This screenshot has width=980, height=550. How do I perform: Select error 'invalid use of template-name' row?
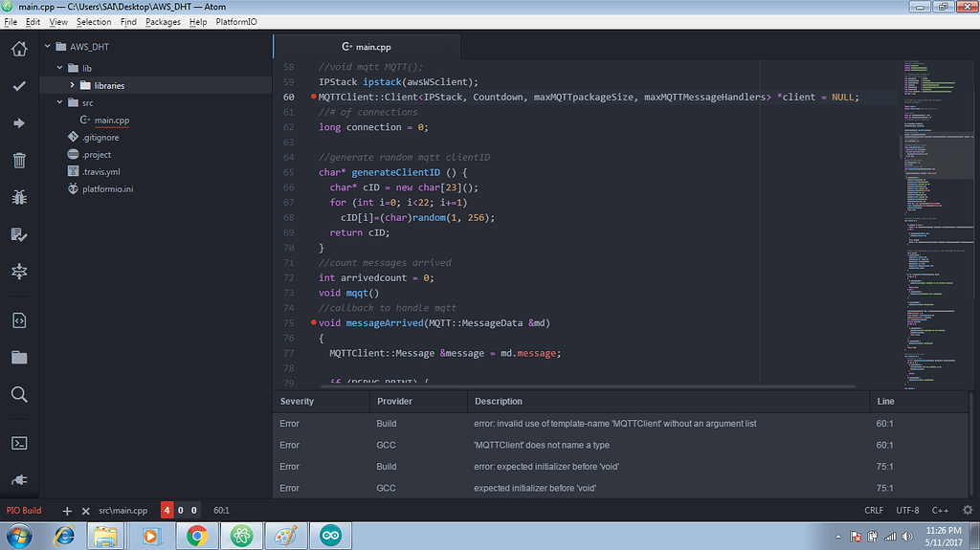620,424
